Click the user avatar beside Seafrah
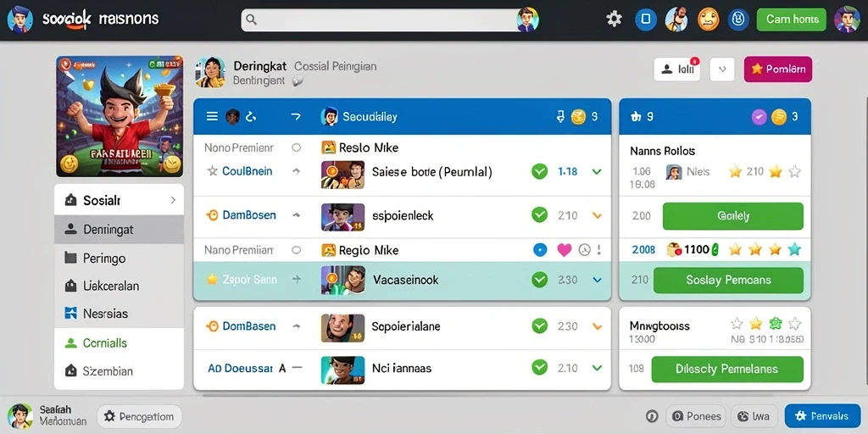 click(20, 415)
